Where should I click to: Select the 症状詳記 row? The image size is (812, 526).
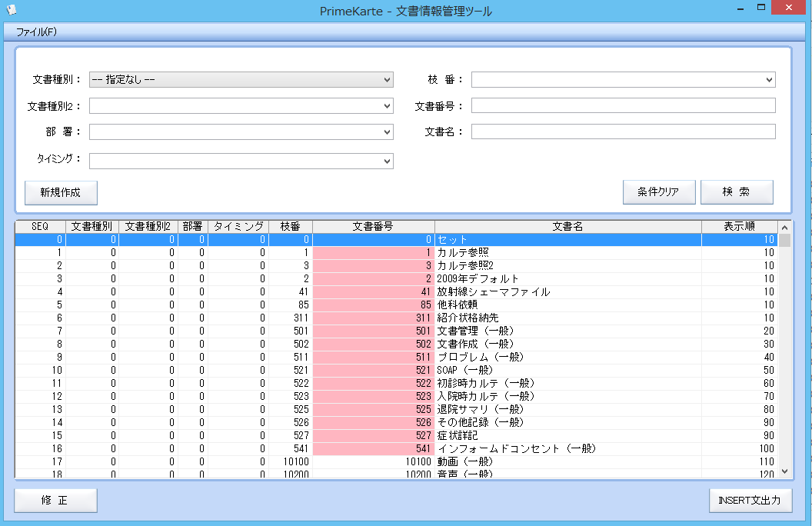pos(396,435)
